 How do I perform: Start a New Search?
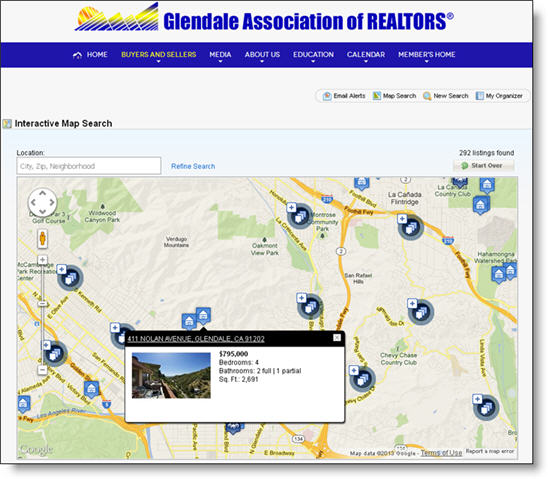[446, 96]
